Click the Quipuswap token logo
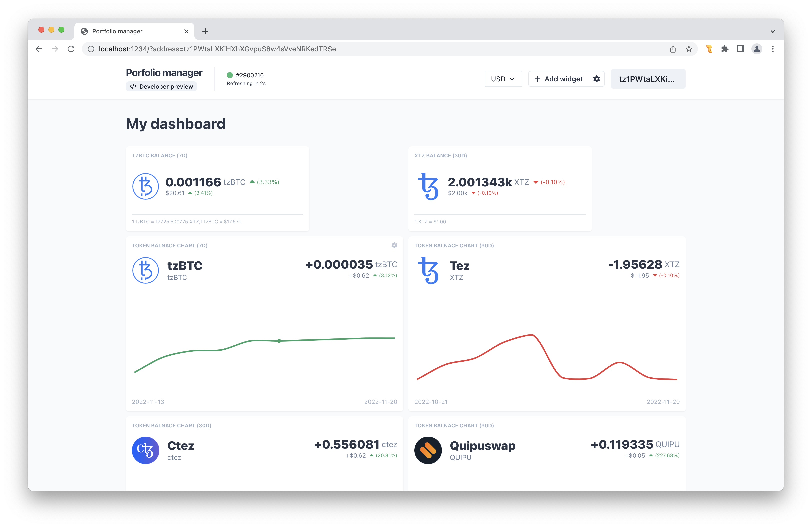The image size is (812, 528). (428, 450)
